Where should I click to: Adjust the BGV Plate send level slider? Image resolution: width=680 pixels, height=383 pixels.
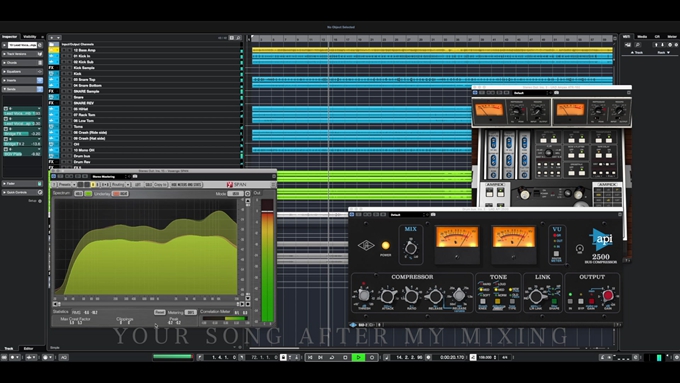pyautogui.click(x=22, y=154)
